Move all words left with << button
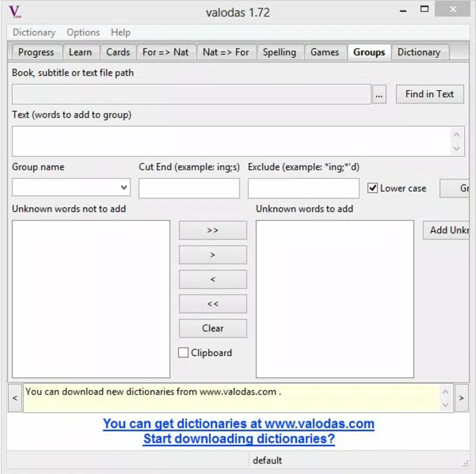Screen dimensions: 476x474 coord(213,304)
